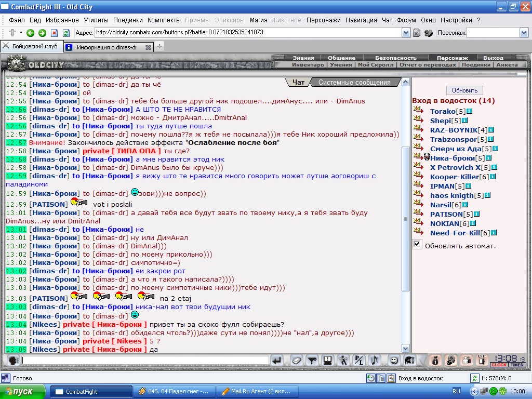Screen dimensions: 532x399
Task: Open the Поединки menu
Action: [x=128, y=20]
